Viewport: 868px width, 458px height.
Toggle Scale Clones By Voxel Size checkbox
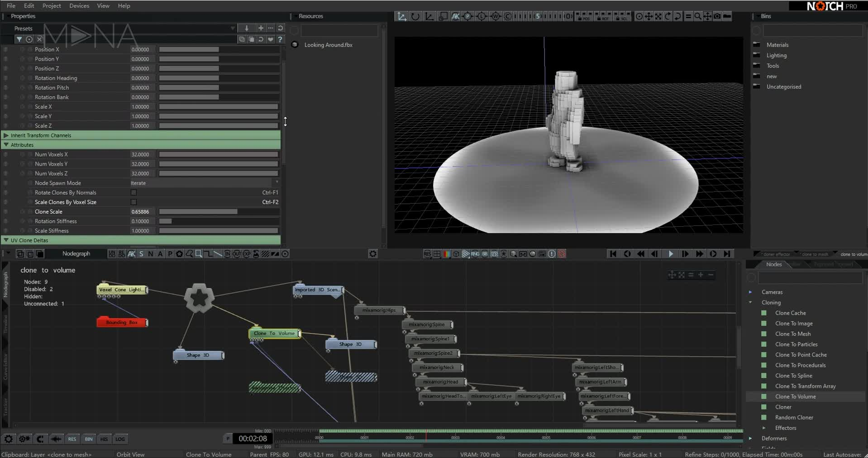pyautogui.click(x=134, y=202)
